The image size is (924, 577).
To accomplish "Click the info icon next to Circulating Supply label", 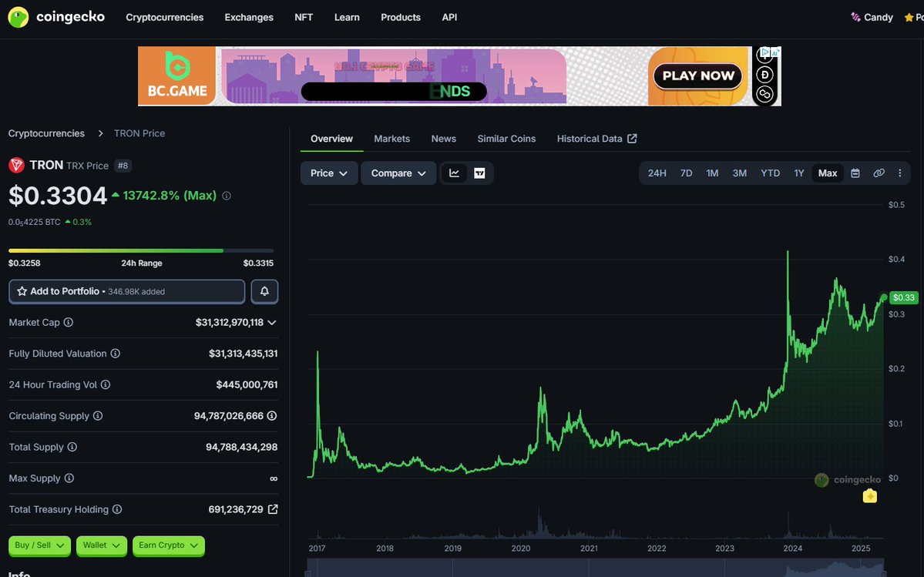I will click(98, 416).
